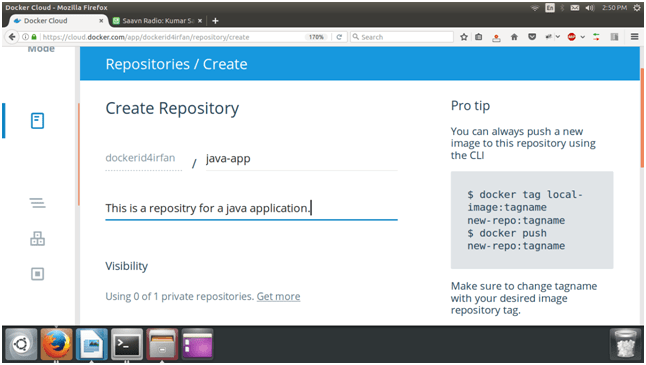Image resolution: width=646 pixels, height=365 pixels.
Task: Go back with the browser back arrow
Action: tap(12, 37)
